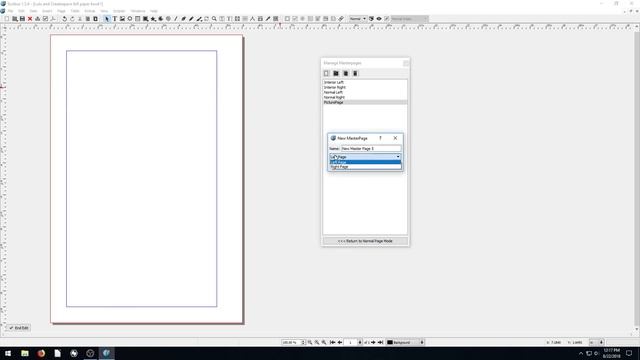The height and width of the screenshot is (360, 640).
Task: Toggle the Preview Mode eye icon
Action: coord(379,19)
